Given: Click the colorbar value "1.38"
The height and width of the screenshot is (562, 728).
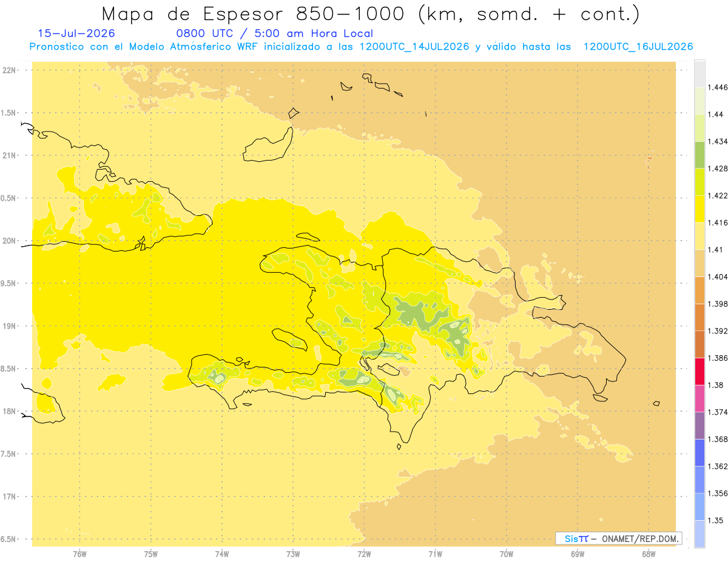Looking at the screenshot, I should tap(715, 385).
